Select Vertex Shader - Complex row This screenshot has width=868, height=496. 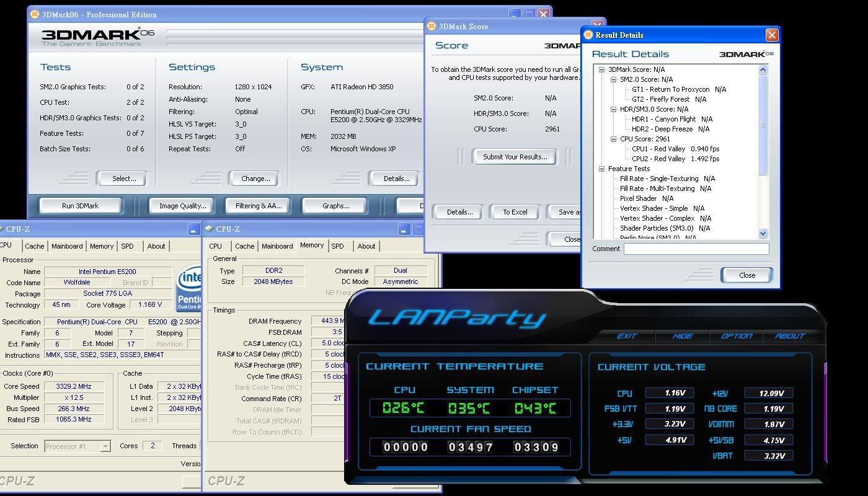665,218
